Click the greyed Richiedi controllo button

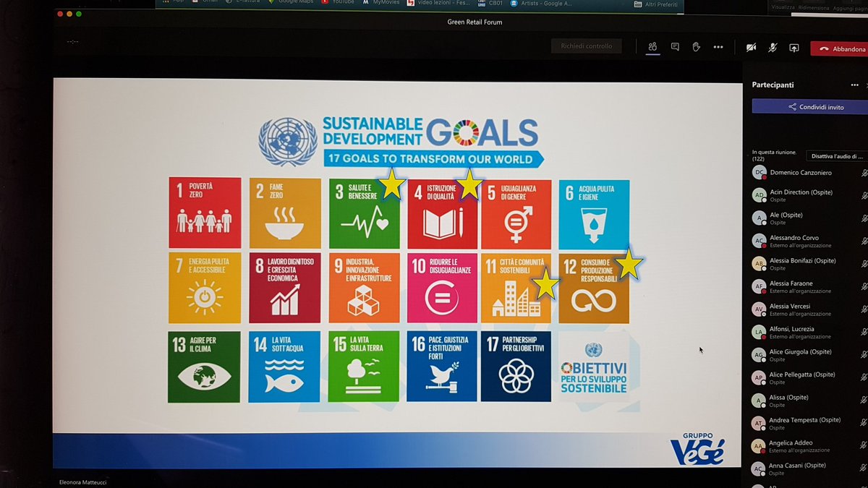point(586,46)
